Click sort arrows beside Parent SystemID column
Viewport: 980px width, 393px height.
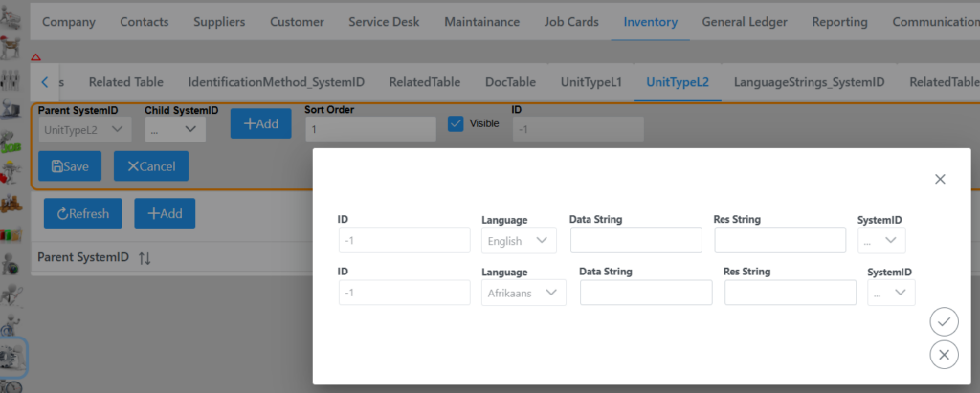click(x=145, y=258)
